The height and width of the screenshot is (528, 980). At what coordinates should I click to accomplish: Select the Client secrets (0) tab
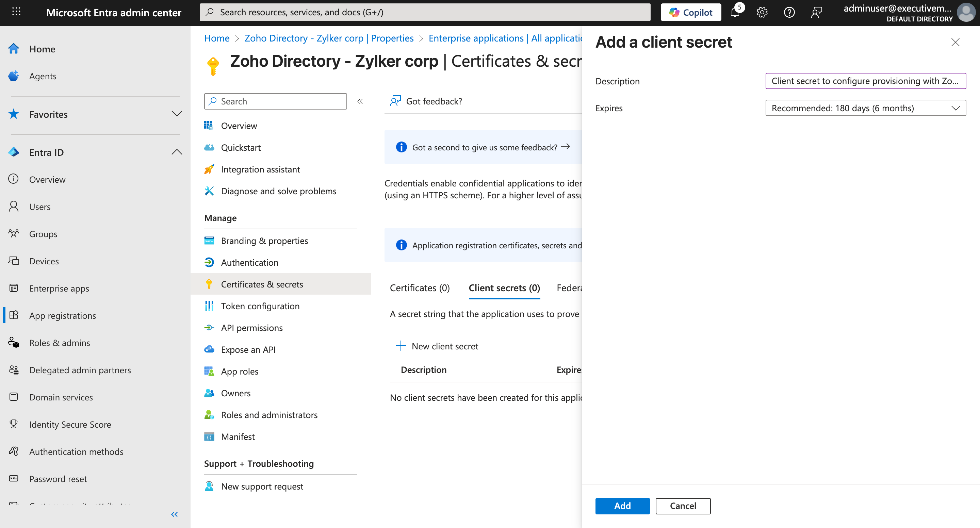pyautogui.click(x=504, y=288)
